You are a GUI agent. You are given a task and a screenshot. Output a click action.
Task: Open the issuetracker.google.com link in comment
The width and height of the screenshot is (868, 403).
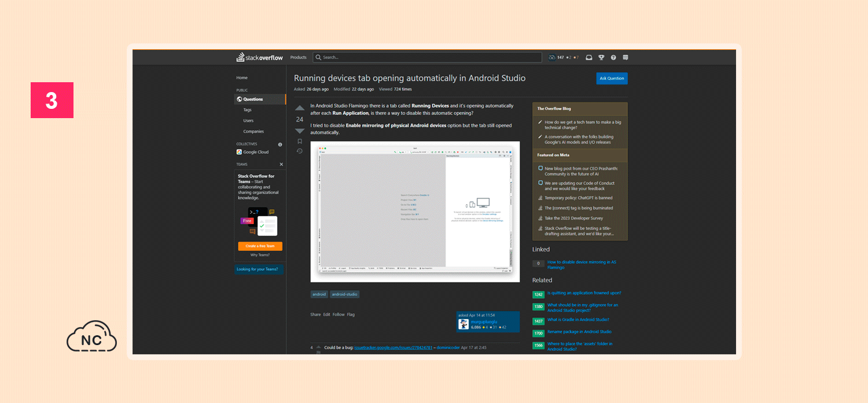tap(393, 347)
